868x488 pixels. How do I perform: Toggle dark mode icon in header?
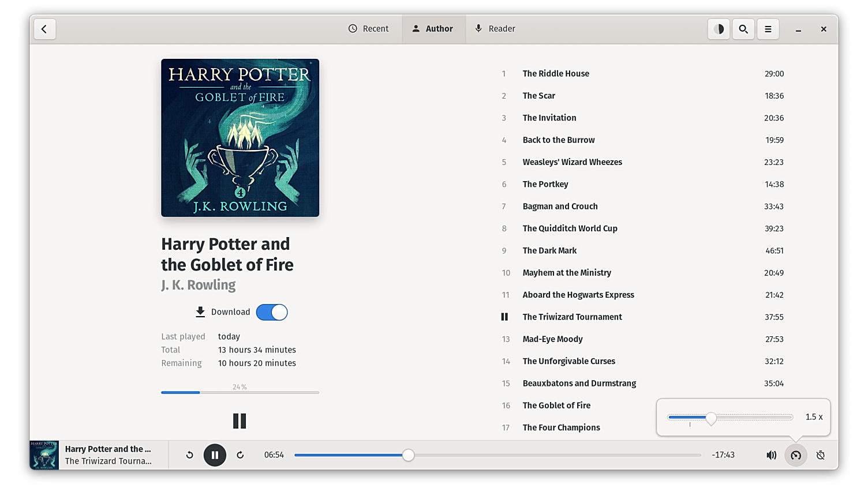719,29
